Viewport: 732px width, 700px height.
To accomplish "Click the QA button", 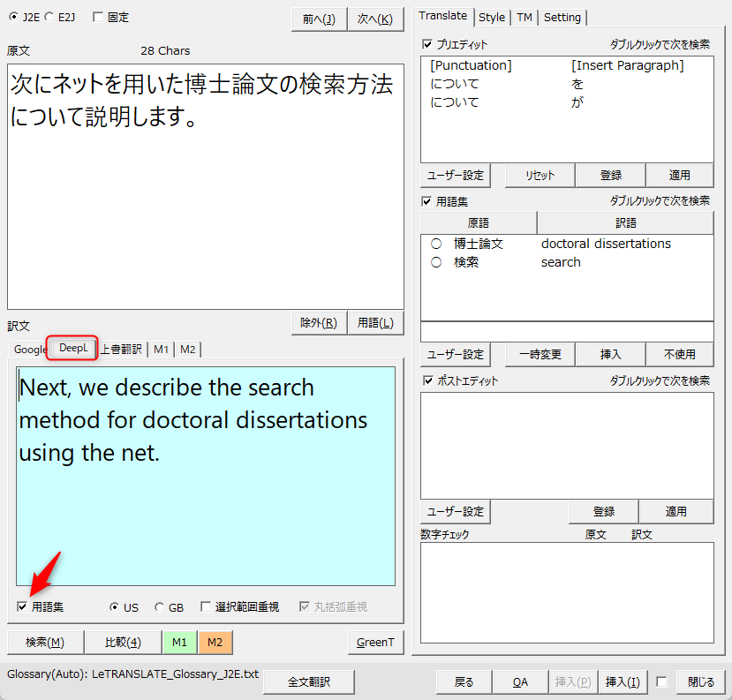I will (x=521, y=681).
